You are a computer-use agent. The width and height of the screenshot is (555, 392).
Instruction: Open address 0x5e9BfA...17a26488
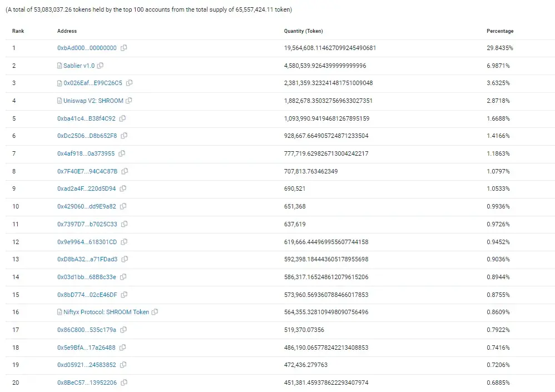(86, 348)
